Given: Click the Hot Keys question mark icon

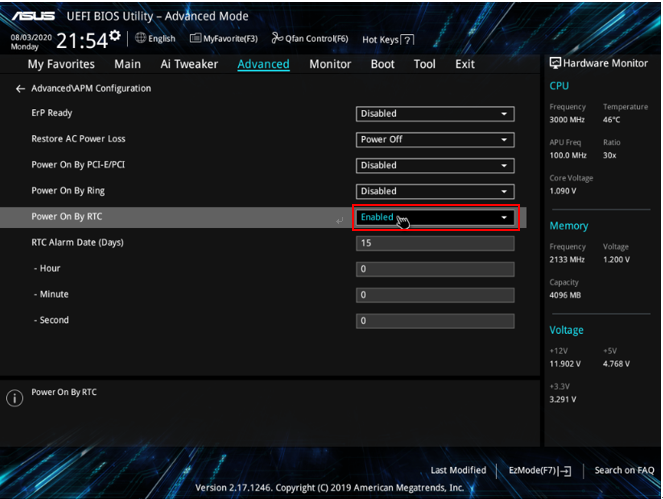Looking at the screenshot, I should tap(407, 40).
